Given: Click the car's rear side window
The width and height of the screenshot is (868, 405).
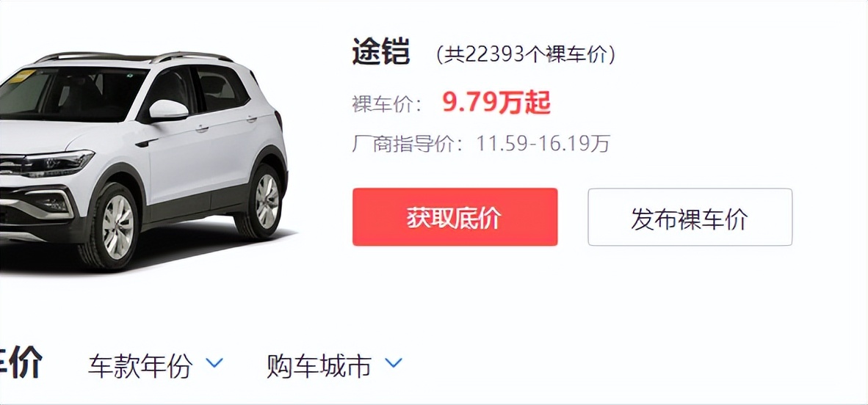Looking at the screenshot, I should click(x=222, y=89).
